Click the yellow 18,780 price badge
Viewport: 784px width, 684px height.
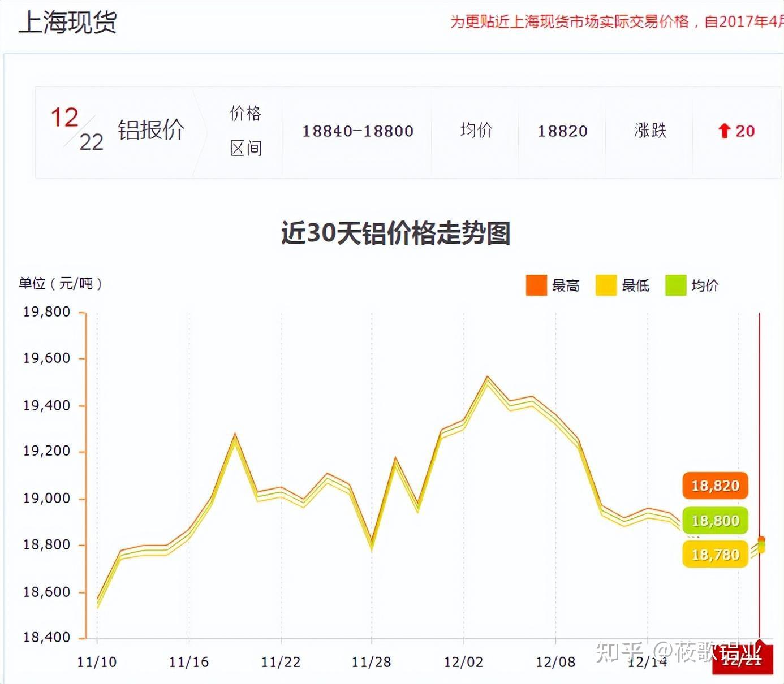(x=714, y=554)
